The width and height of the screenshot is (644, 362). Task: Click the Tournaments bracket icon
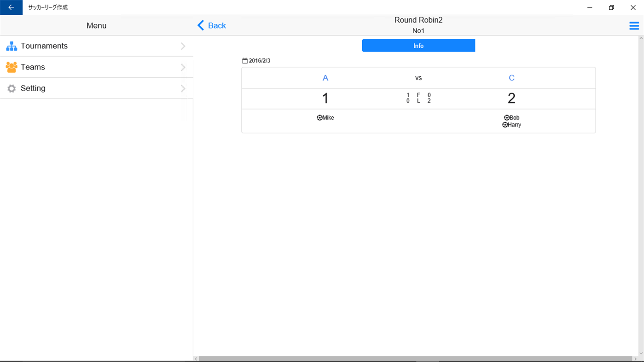(11, 46)
